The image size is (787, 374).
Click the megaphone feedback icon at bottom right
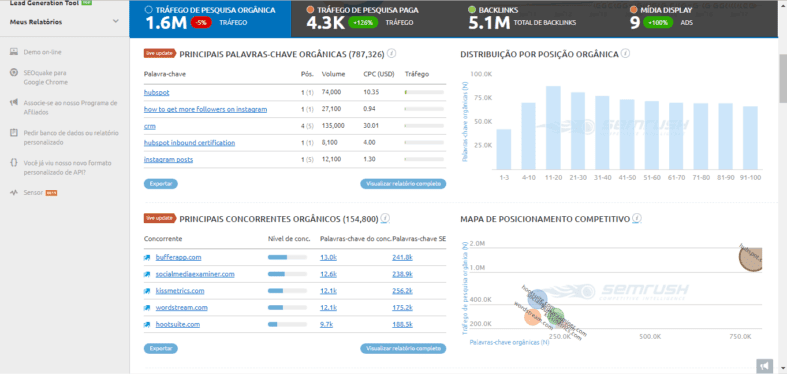[x=763, y=366]
